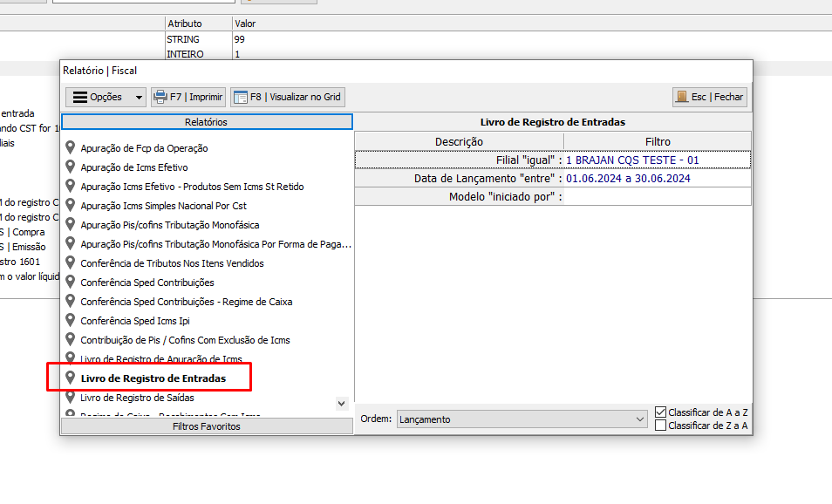Select Conferência Sped Icms Ipi report
The image size is (832, 504).
click(x=134, y=321)
